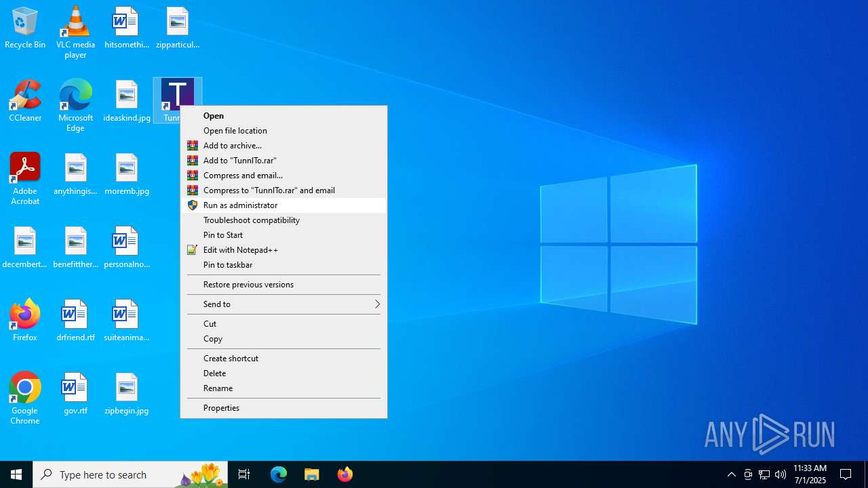Open the Recycle Bin desktop icon
This screenshot has height=488, width=868.
pyautogui.click(x=25, y=28)
